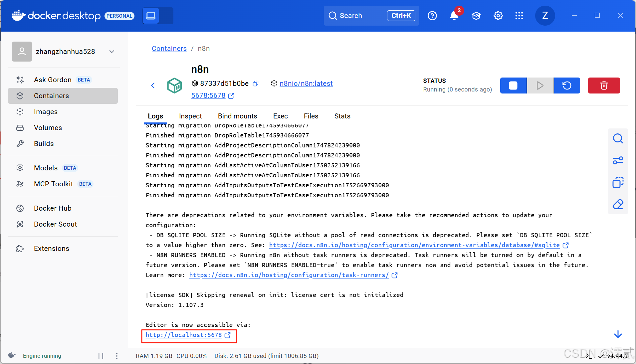Open the apps grid menu
636x364 pixels.
(519, 16)
